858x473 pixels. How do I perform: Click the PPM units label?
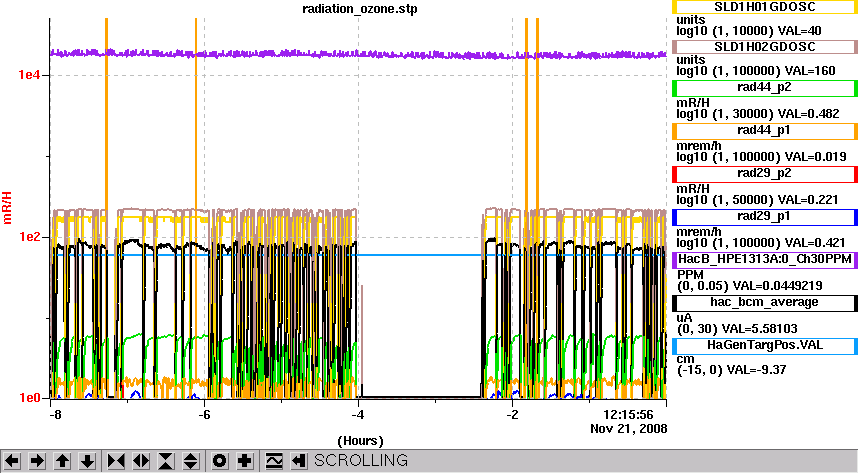(x=690, y=275)
